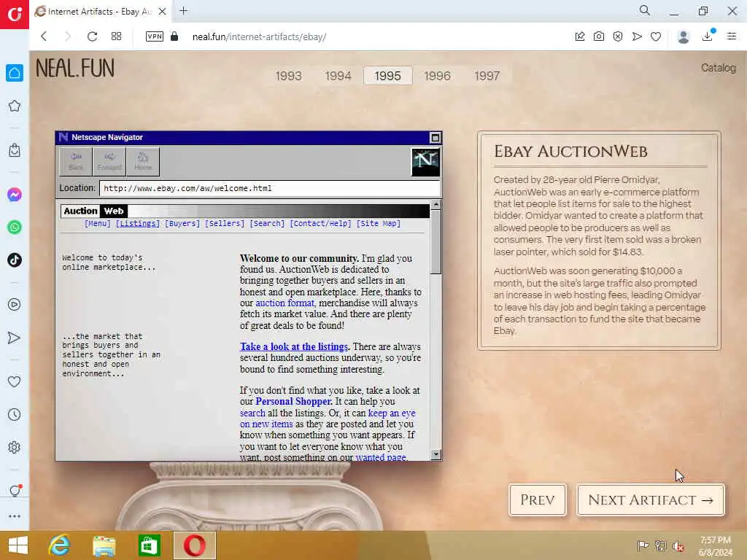The height and width of the screenshot is (560, 747).
Task: Open Messenger in the sidebar
Action: click(15, 194)
